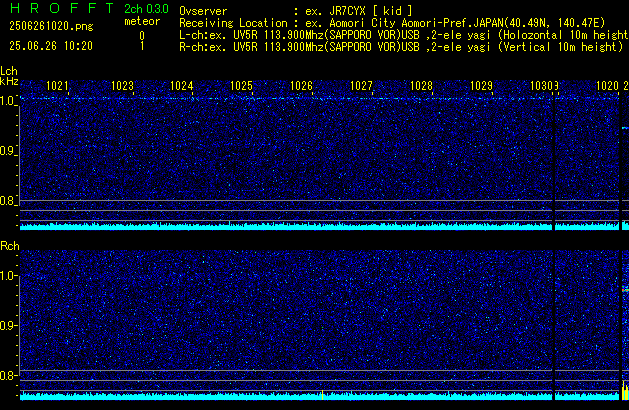Click the L-ch receiver description line
The image size is (629, 410).
point(404,35)
